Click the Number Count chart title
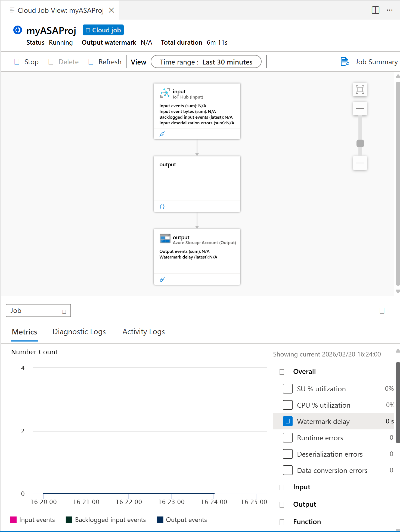400x532 pixels. coord(34,352)
